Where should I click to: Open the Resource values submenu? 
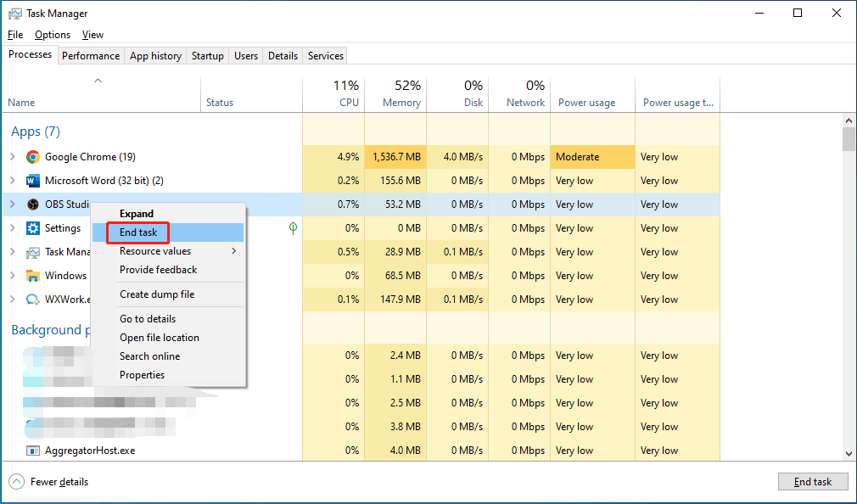(154, 251)
